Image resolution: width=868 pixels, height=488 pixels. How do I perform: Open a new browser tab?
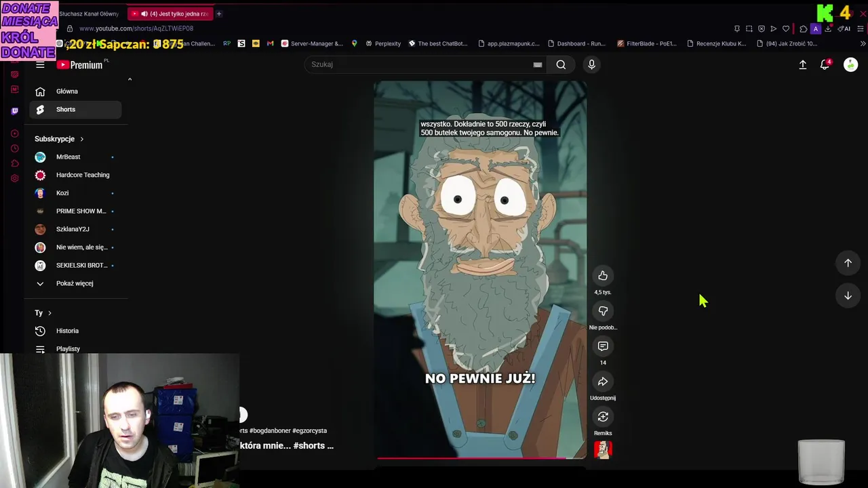coord(218,14)
